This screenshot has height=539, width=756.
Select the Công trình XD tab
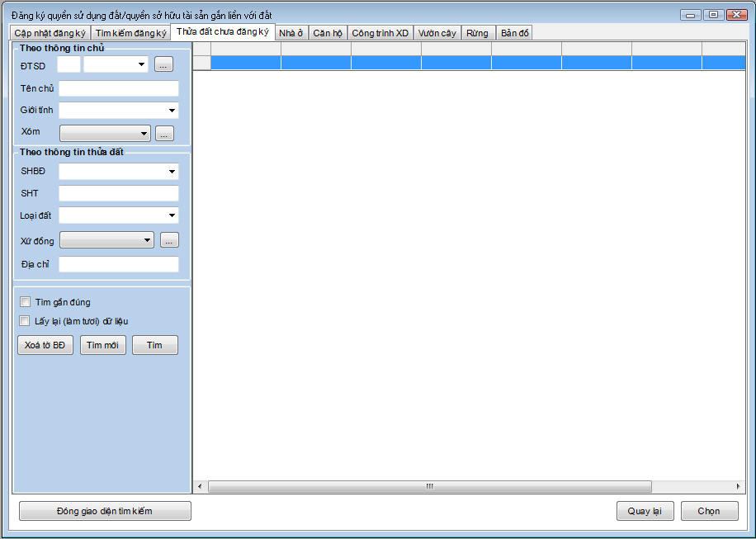tap(380, 33)
